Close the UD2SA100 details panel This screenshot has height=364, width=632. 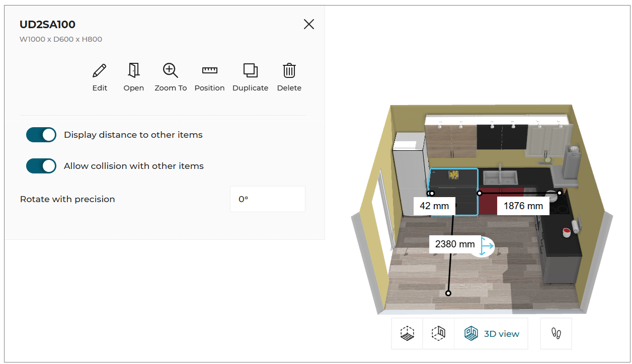308,24
